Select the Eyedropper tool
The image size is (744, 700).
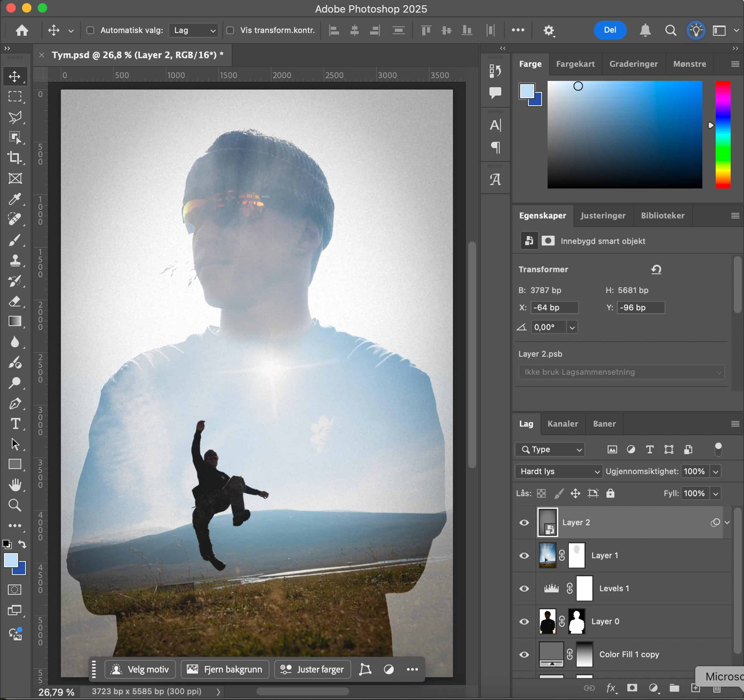coord(15,199)
